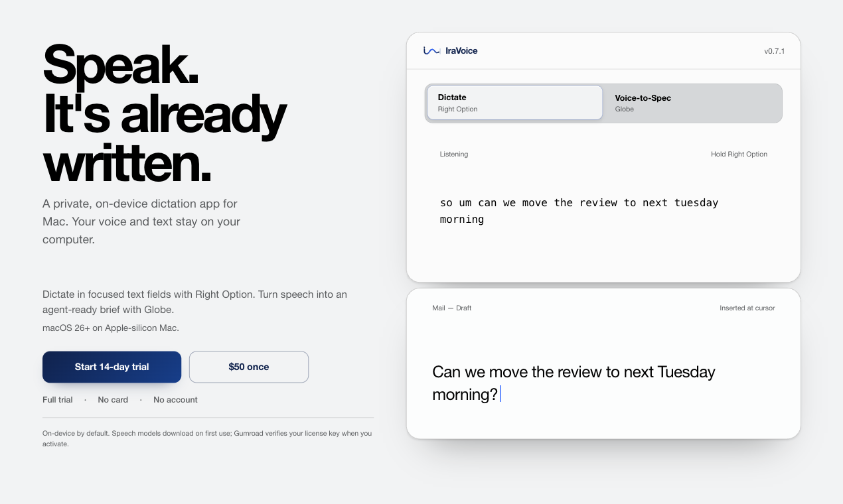Click the No account note

click(x=175, y=400)
